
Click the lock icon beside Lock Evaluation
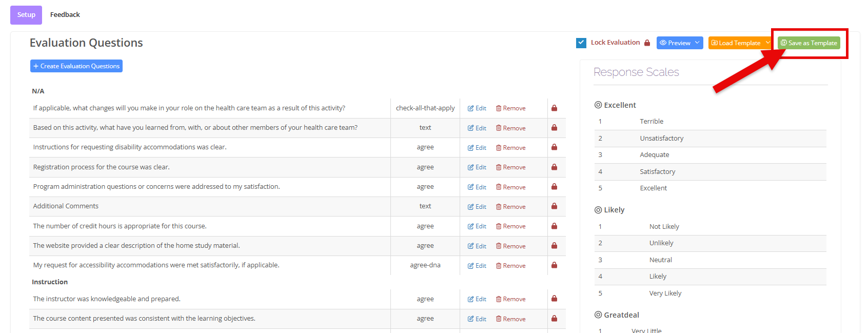pyautogui.click(x=647, y=43)
